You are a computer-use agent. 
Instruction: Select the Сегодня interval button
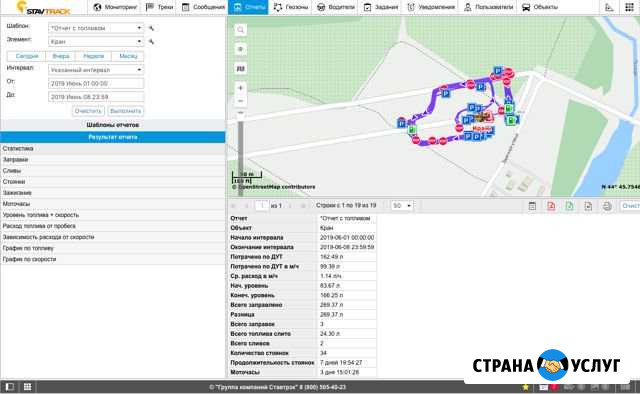pyautogui.click(x=27, y=56)
